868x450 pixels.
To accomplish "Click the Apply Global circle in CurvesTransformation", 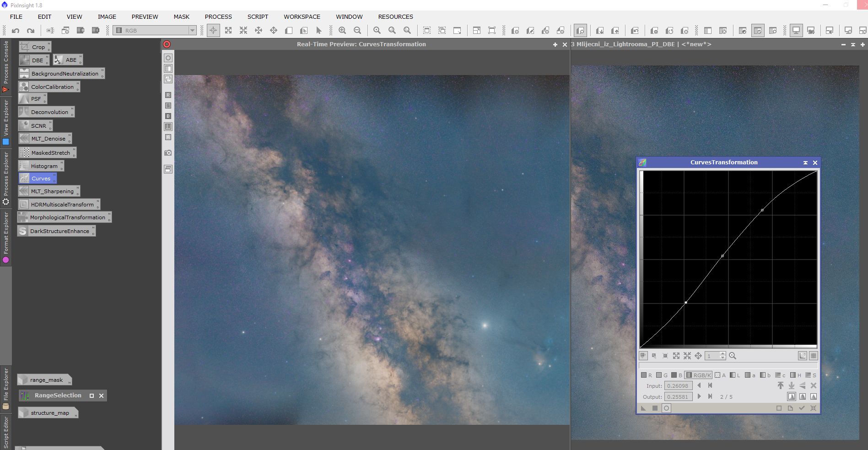I will 666,408.
